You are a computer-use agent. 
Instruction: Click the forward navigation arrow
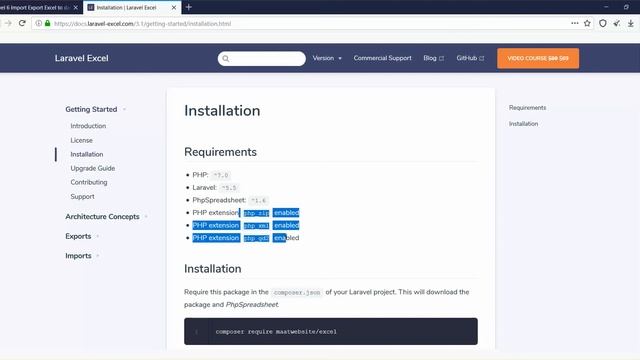click(8, 23)
